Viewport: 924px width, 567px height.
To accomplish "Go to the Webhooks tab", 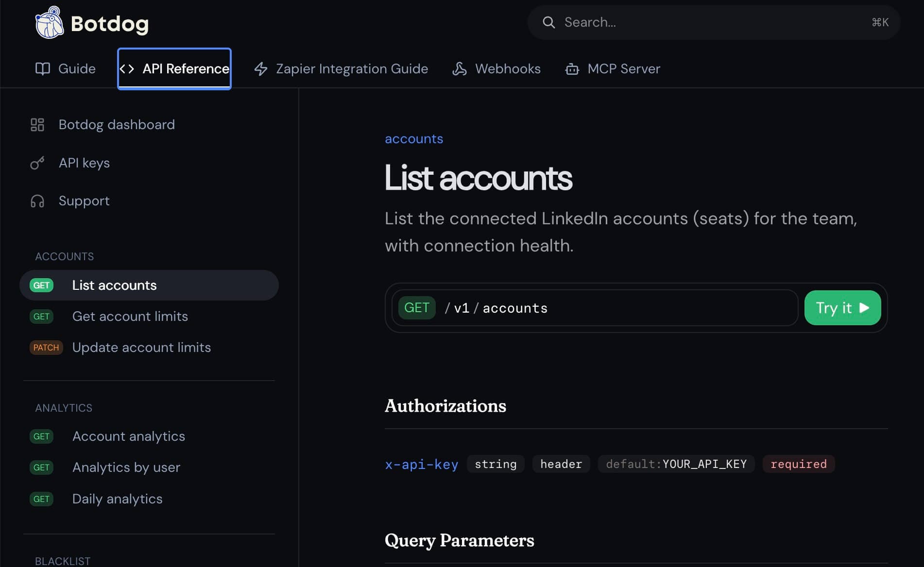I will [x=496, y=69].
